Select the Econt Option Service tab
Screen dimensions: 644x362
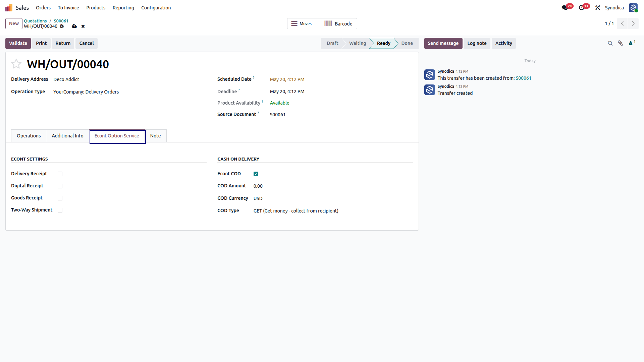117,136
